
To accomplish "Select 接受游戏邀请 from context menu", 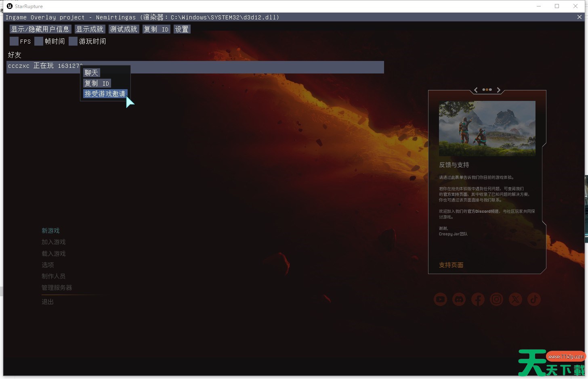I will coord(105,94).
